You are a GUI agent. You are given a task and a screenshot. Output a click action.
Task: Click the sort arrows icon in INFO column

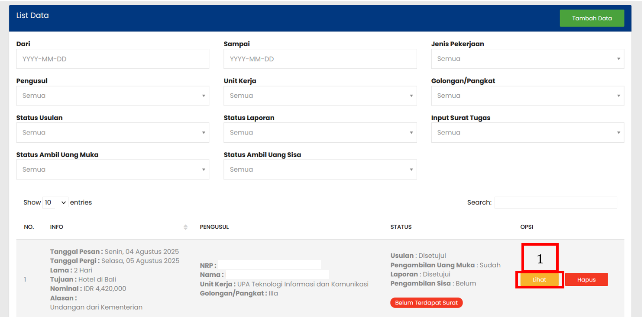click(185, 227)
